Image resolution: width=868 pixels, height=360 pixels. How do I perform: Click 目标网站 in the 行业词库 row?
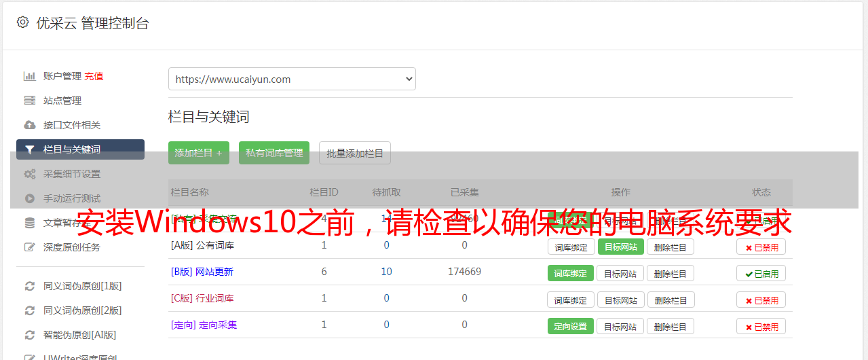coord(621,300)
